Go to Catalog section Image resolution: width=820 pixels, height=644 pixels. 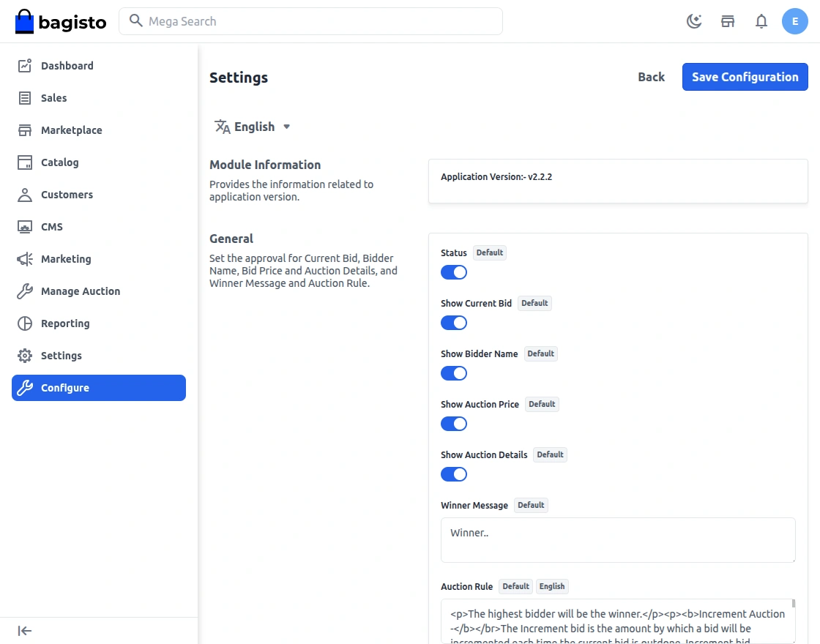[59, 162]
